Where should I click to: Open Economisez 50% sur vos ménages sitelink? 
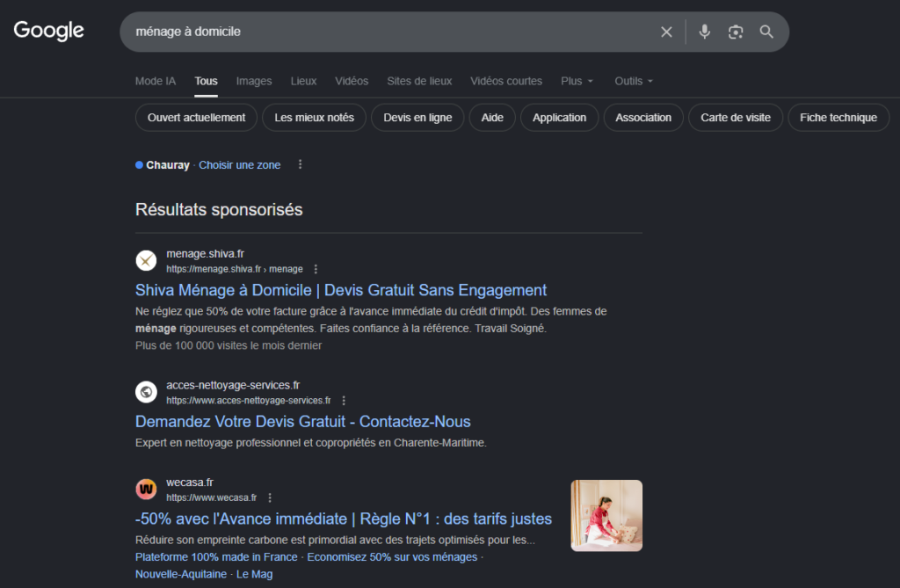(x=392, y=557)
